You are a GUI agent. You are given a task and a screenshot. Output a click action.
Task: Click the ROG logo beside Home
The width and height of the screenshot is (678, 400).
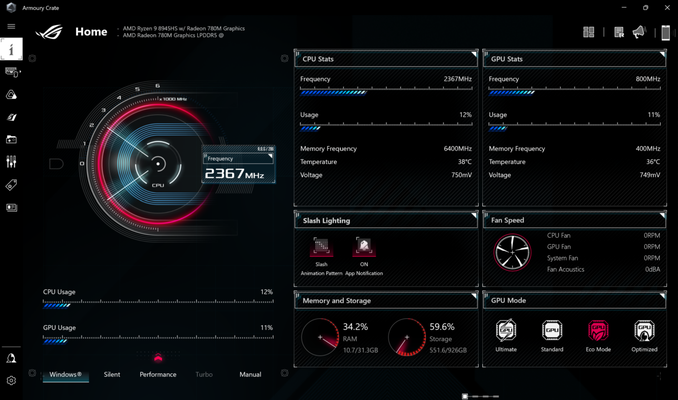pos(49,32)
